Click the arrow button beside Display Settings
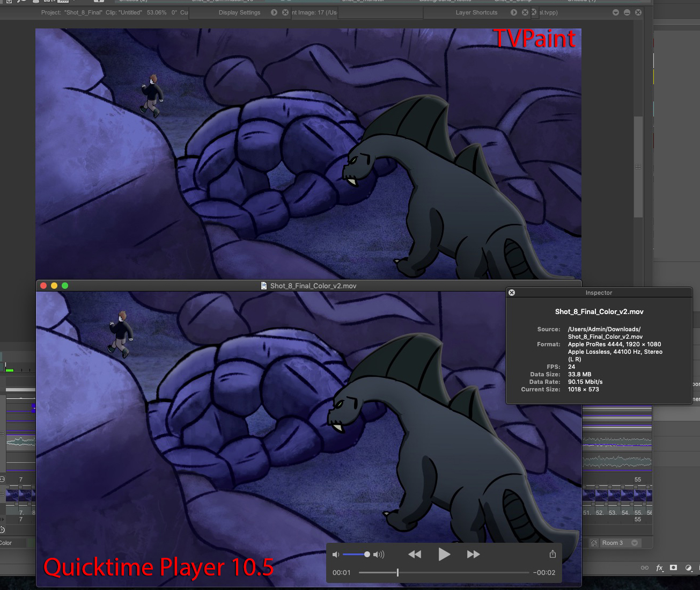The width and height of the screenshot is (700, 590). tap(274, 12)
